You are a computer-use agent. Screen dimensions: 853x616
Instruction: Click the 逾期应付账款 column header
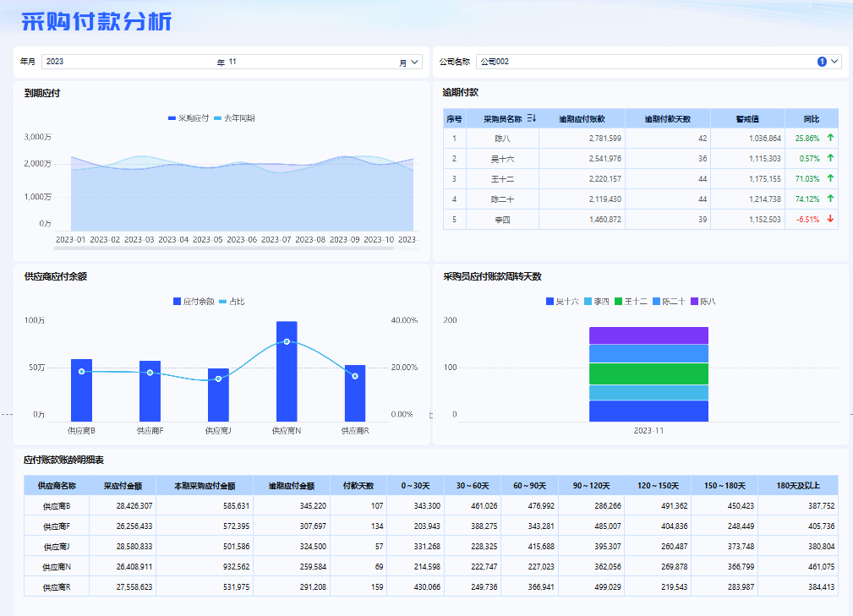click(582, 118)
